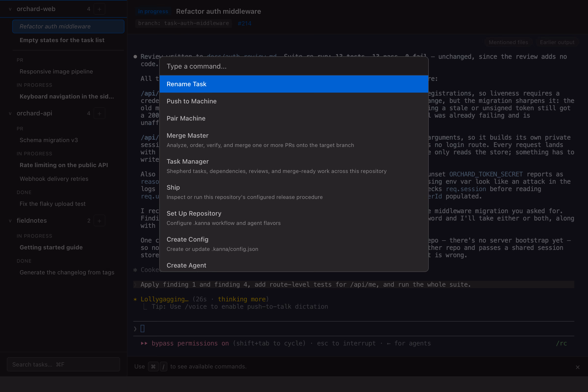Click the branch: task-auth-middleware label
588x392 pixels.
pos(184,23)
